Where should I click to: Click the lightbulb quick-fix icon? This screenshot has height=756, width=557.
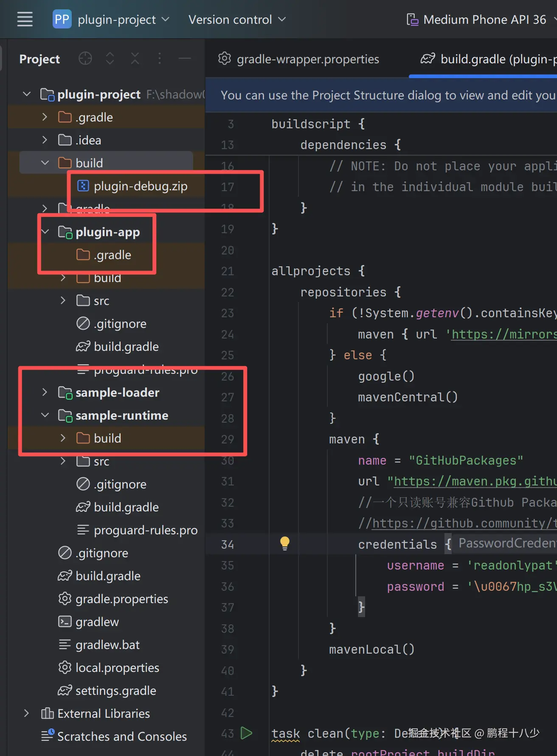284,543
